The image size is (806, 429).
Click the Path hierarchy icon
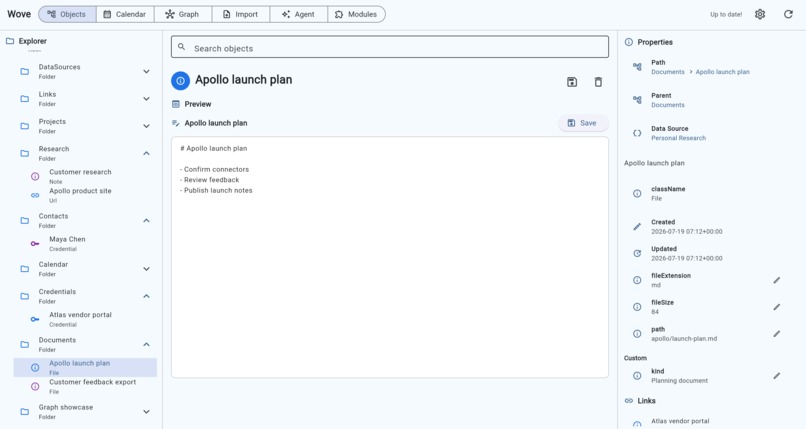click(x=637, y=67)
